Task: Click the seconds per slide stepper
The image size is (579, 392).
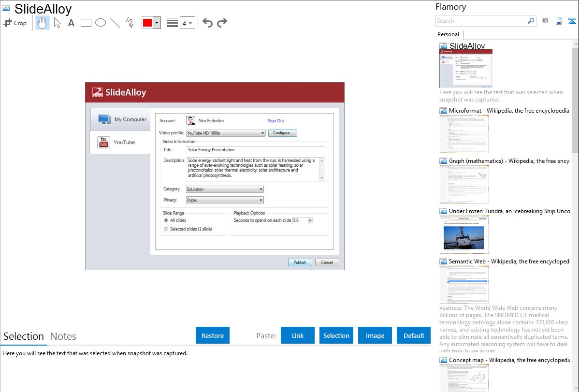Action: point(310,220)
